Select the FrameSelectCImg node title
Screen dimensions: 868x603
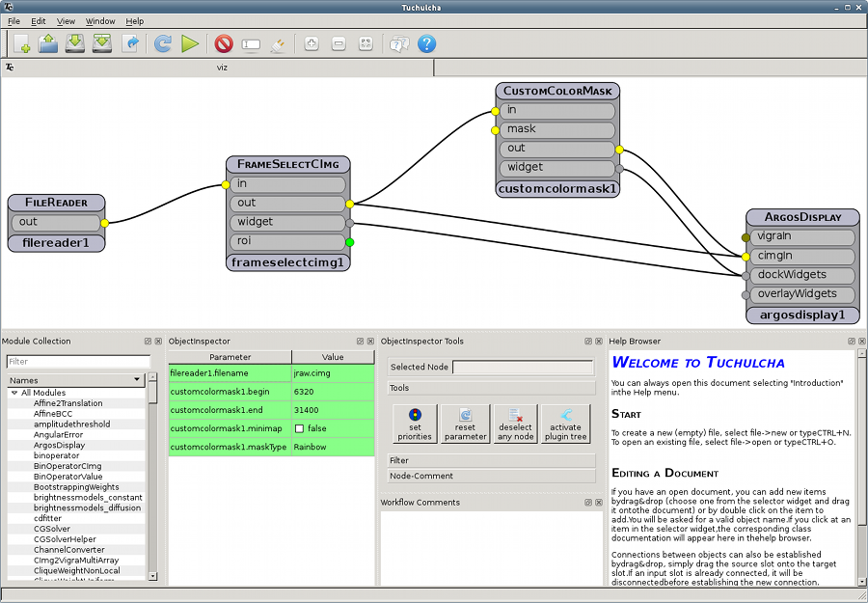click(x=287, y=164)
